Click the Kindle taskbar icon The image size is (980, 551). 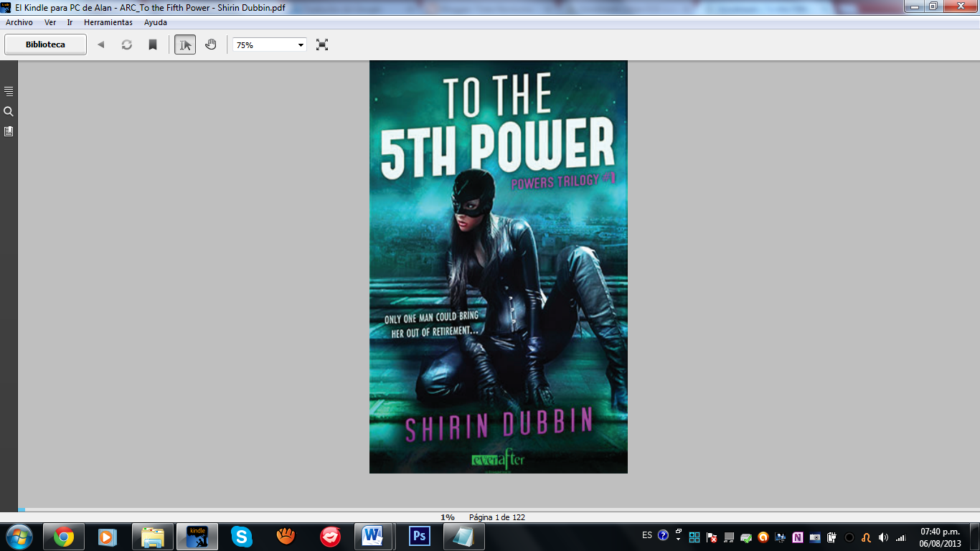pyautogui.click(x=197, y=537)
